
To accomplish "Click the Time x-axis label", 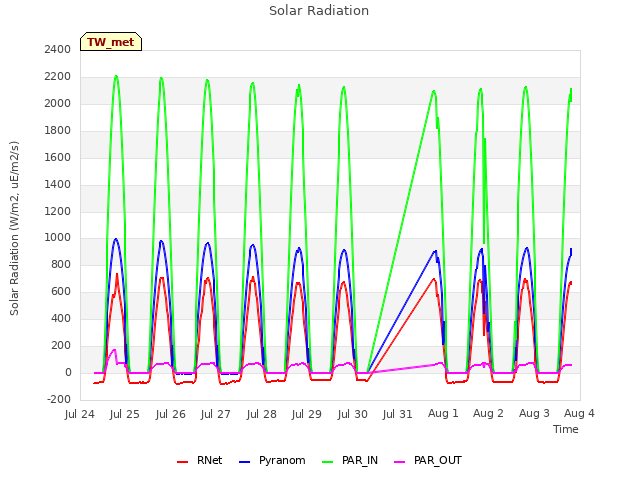I will (x=565, y=429).
